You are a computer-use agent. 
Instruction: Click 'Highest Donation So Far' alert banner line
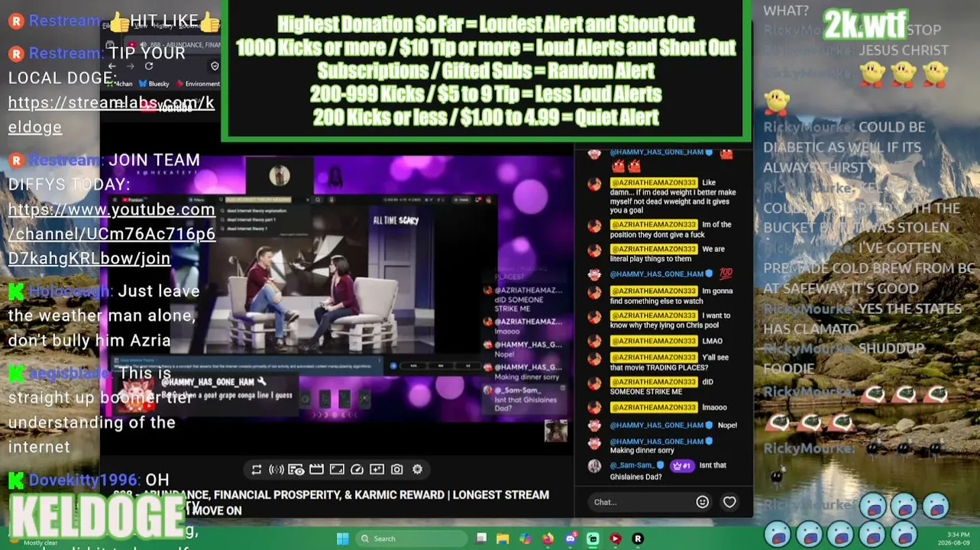(486, 24)
